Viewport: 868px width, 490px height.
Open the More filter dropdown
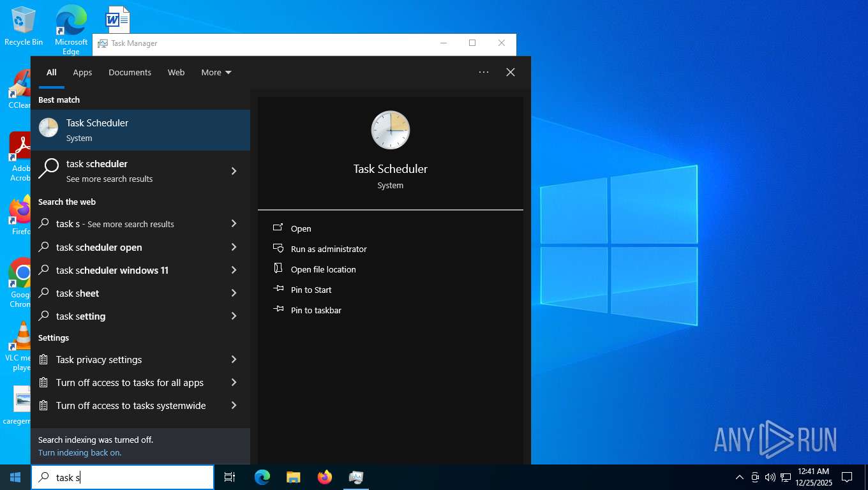click(216, 72)
